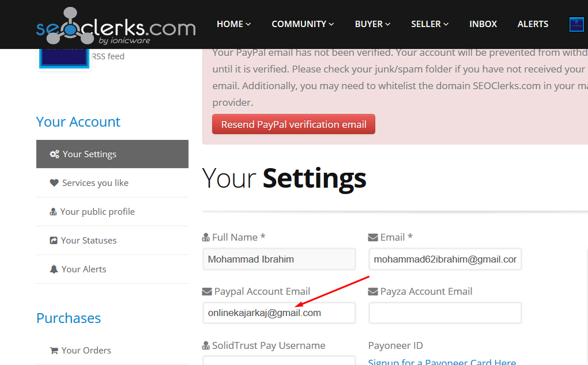Click the heart icon beside Services you like
The width and height of the screenshot is (588, 365).
tap(54, 183)
